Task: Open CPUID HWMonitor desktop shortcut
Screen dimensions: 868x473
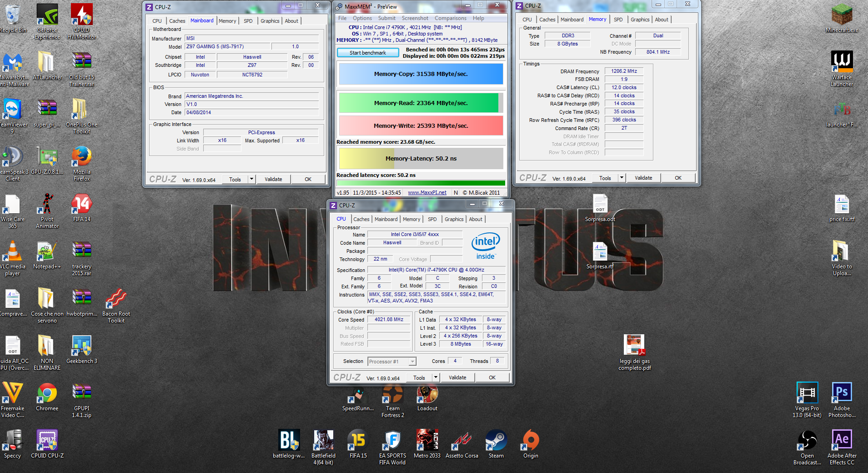Action: point(82,21)
